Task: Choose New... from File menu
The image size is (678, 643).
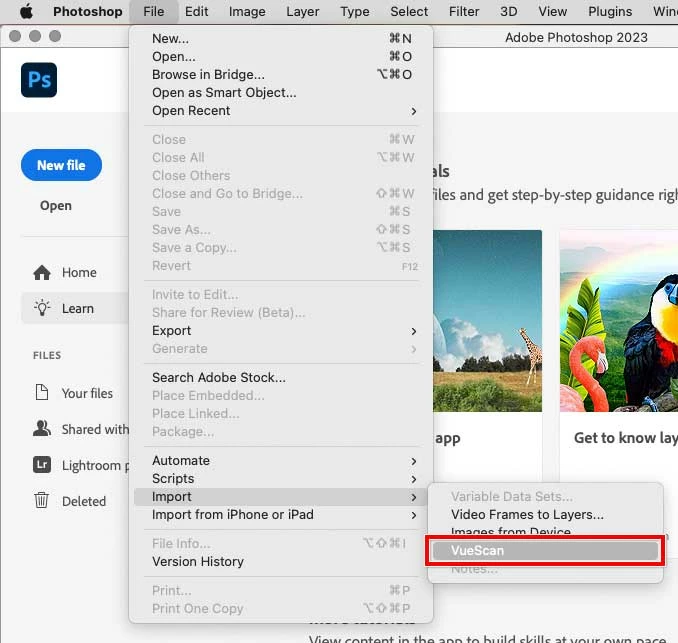Action: [x=281, y=38]
